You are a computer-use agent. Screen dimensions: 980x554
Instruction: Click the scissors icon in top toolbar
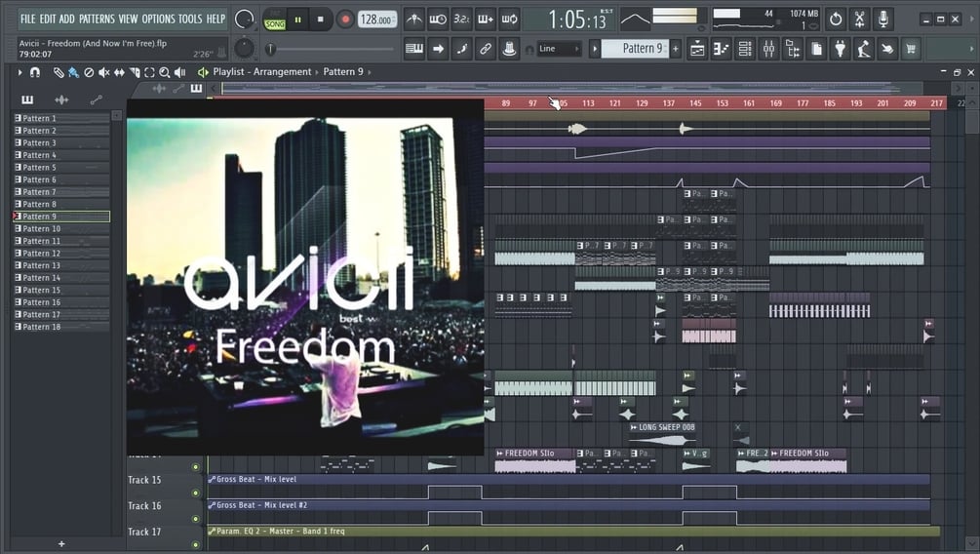[859, 20]
